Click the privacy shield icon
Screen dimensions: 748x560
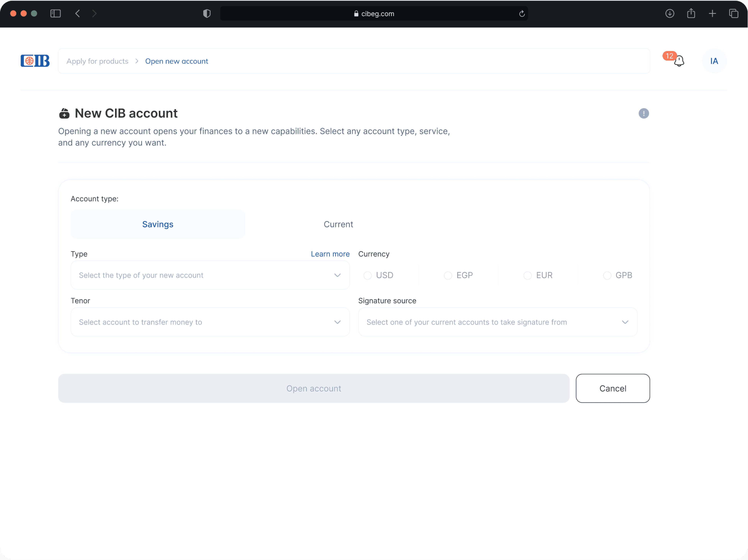207,14
